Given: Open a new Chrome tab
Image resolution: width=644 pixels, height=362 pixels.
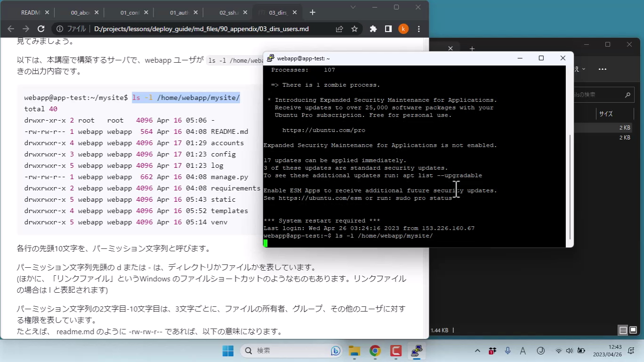Looking at the screenshot, I should click(x=313, y=13).
